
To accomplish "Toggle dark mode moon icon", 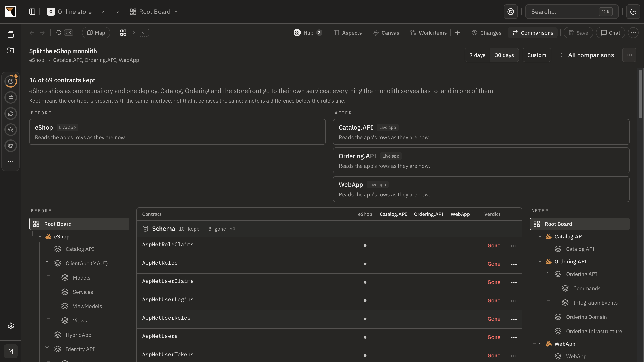I will pyautogui.click(x=633, y=11).
